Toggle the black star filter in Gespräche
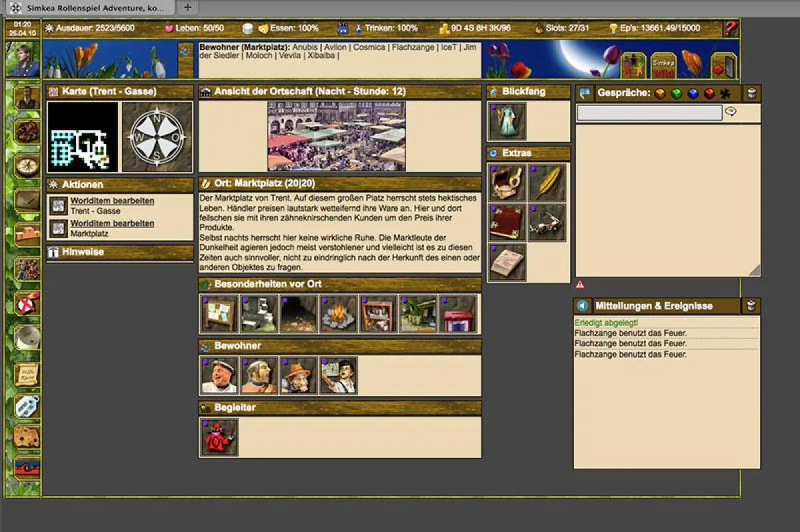This screenshot has width=800, height=532. (x=724, y=93)
